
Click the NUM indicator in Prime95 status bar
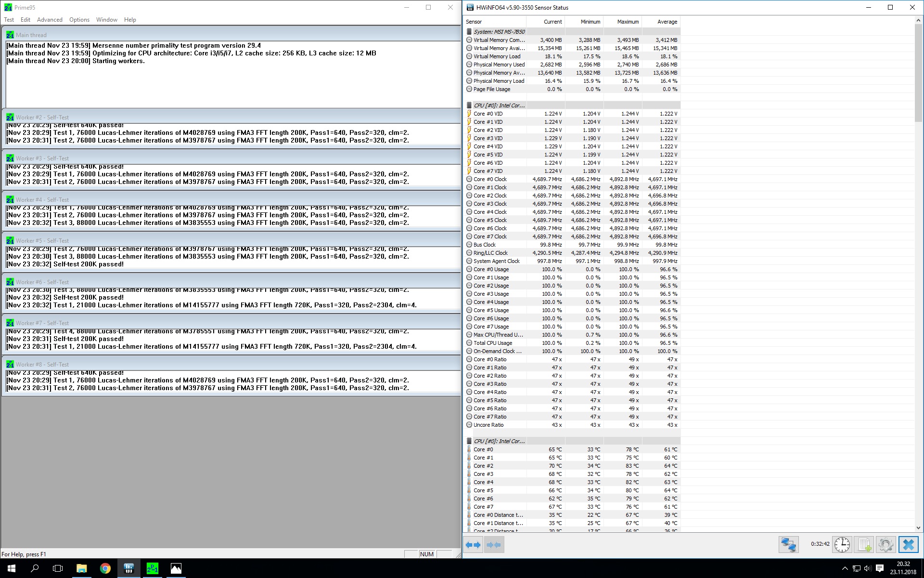click(x=427, y=554)
